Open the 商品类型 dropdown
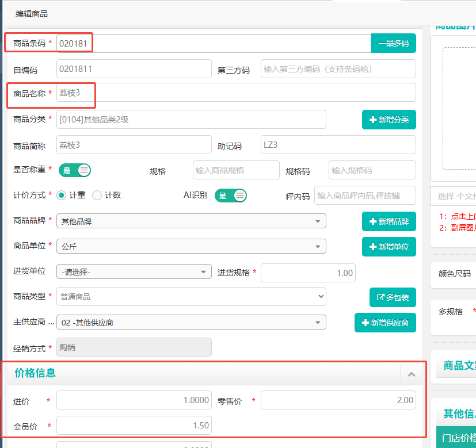The width and height of the screenshot is (476, 448). pos(191,297)
